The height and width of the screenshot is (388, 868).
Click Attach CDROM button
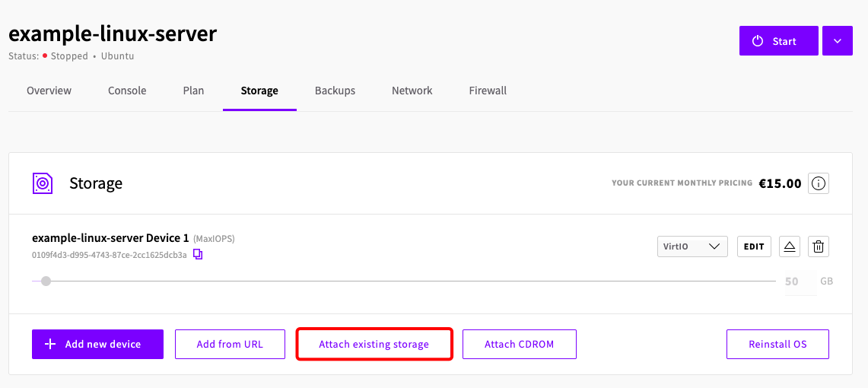[x=519, y=344]
